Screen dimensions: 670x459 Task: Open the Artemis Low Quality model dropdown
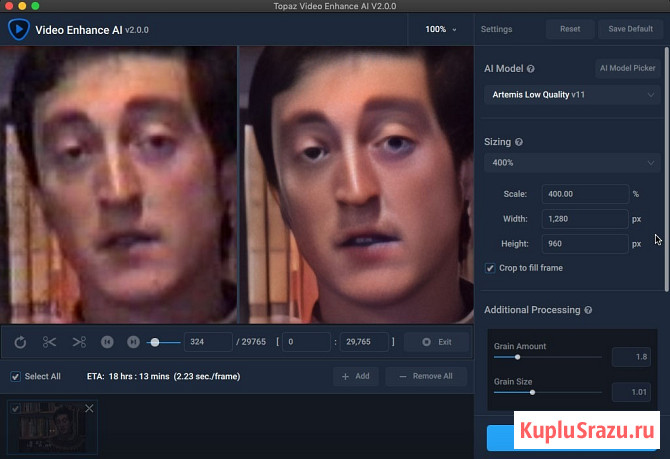coord(572,94)
